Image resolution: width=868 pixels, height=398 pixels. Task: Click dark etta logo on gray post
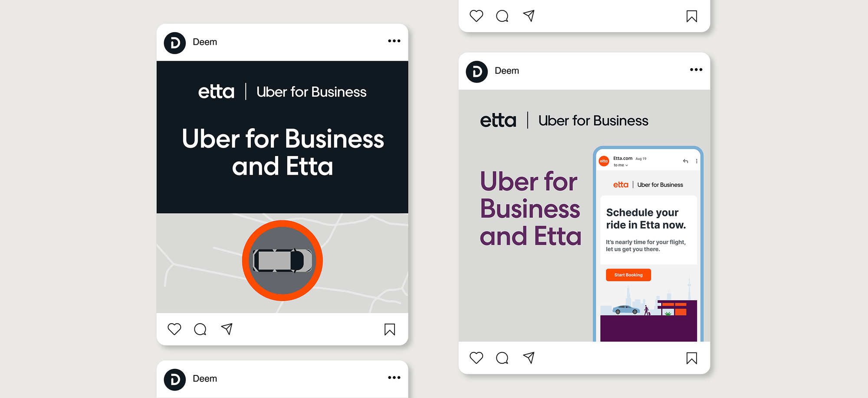tap(498, 120)
